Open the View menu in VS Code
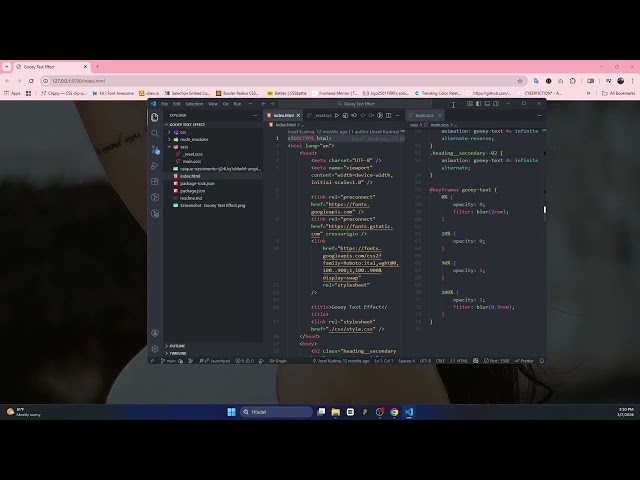640x480 pixels. tap(213, 104)
